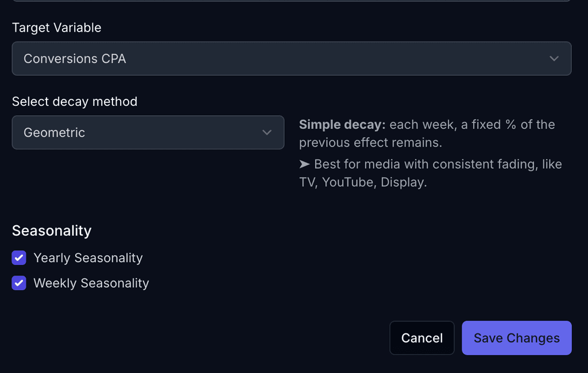Click the Target Variable field label
588x373 pixels.
pyautogui.click(x=57, y=28)
